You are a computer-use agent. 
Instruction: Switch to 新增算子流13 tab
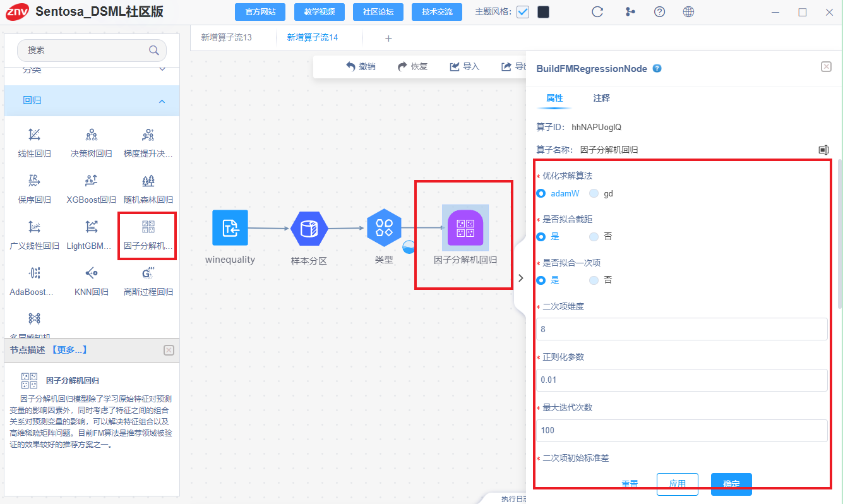(x=226, y=38)
